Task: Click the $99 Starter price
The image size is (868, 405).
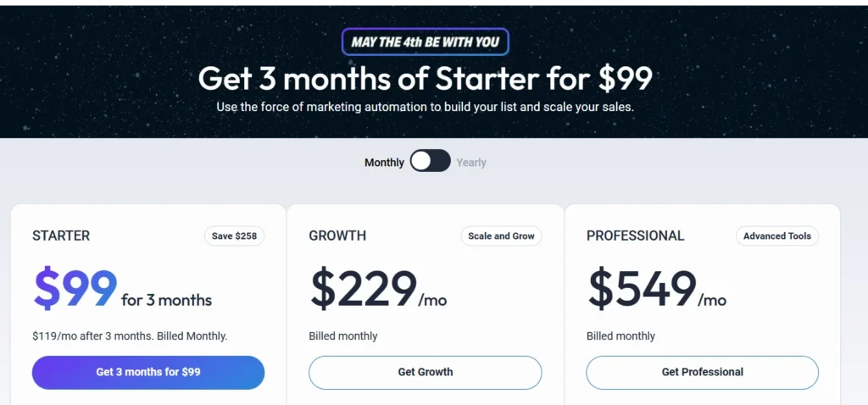Action: pyautogui.click(x=75, y=290)
